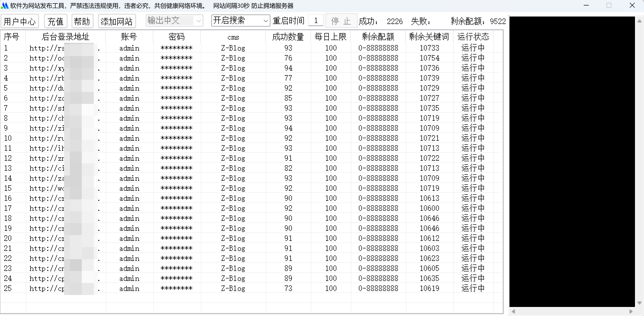Click the 充值 recharge button
Screen dimensions: 644x316
pyautogui.click(x=56, y=21)
